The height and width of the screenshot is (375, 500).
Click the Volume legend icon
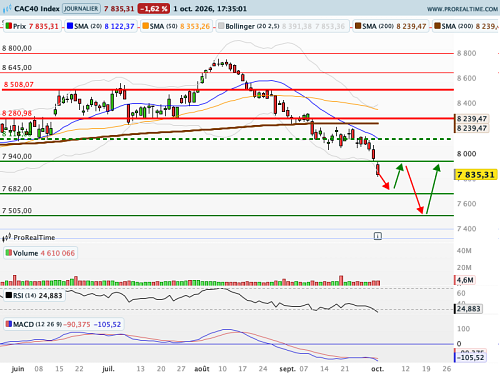point(9,253)
